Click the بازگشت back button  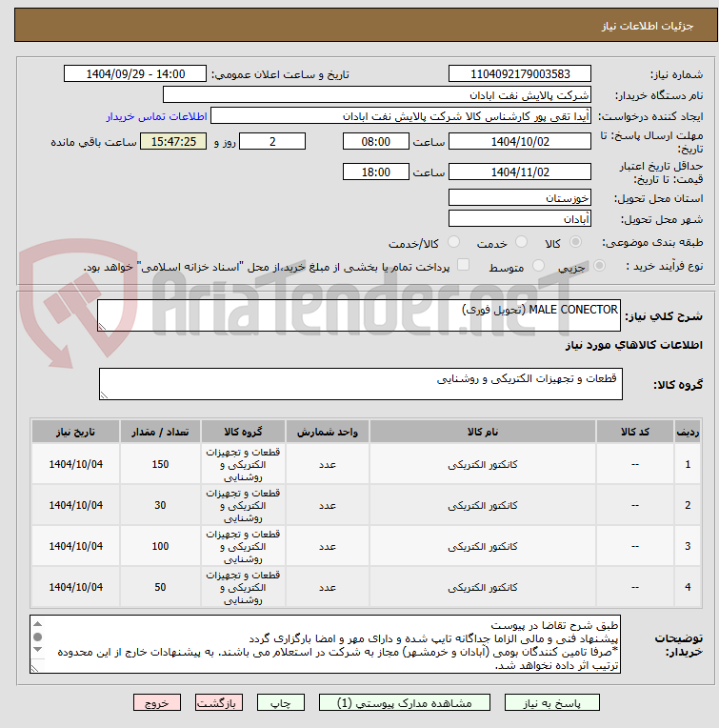218,703
